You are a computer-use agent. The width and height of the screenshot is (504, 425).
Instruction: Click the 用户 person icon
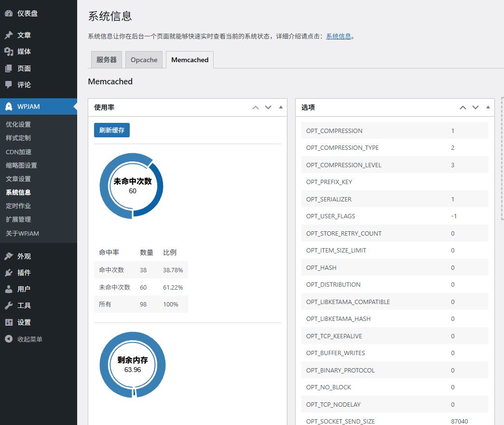(x=9, y=289)
